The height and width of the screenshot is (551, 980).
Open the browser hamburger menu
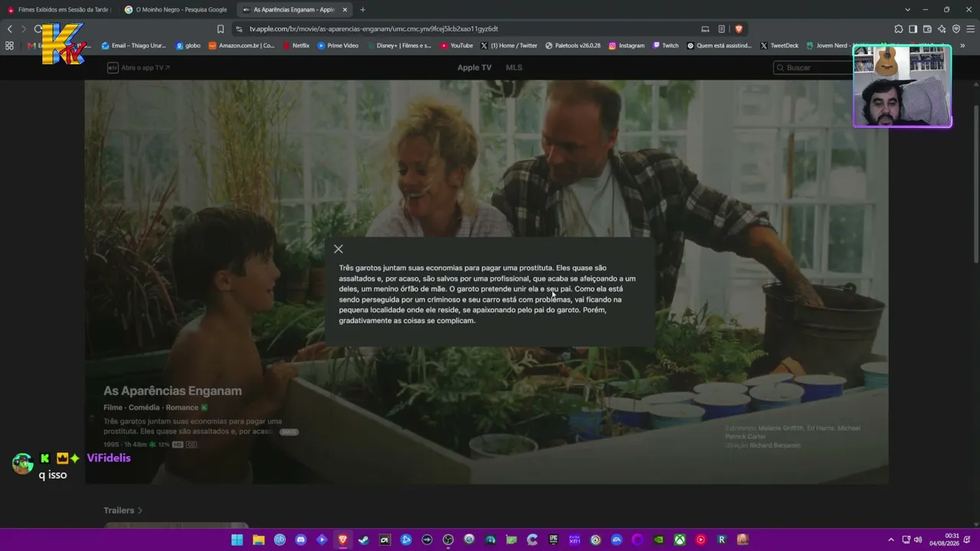(971, 29)
